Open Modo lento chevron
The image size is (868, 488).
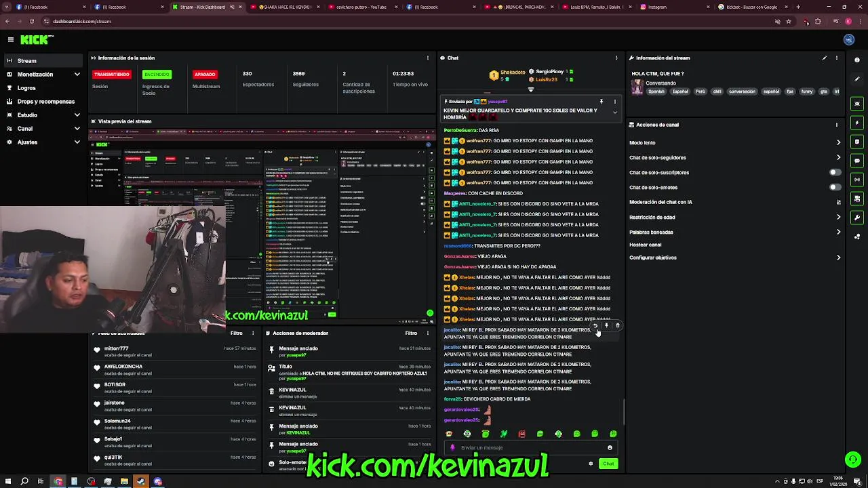838,143
